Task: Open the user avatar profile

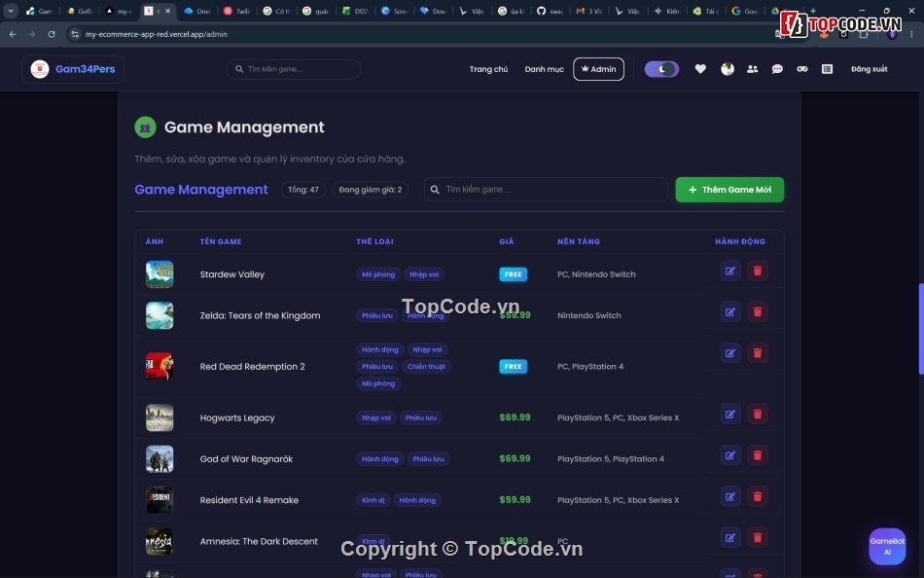Action: pyautogui.click(x=728, y=69)
